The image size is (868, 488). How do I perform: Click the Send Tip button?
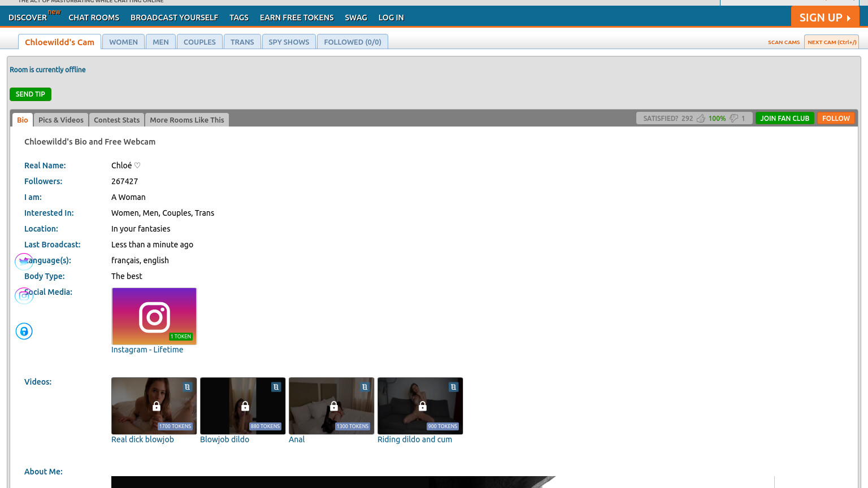point(31,94)
